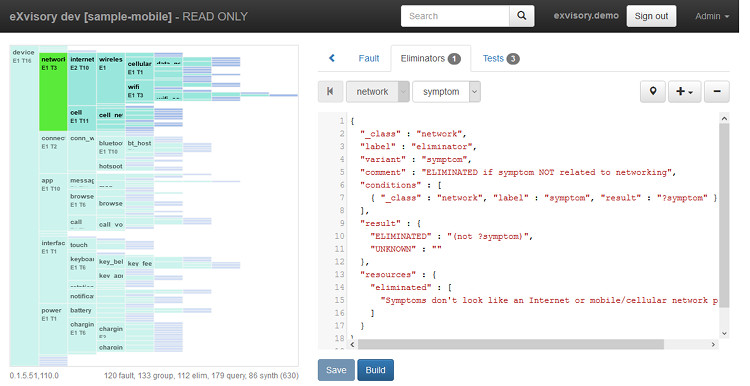Click the Sign out button

pos(651,16)
